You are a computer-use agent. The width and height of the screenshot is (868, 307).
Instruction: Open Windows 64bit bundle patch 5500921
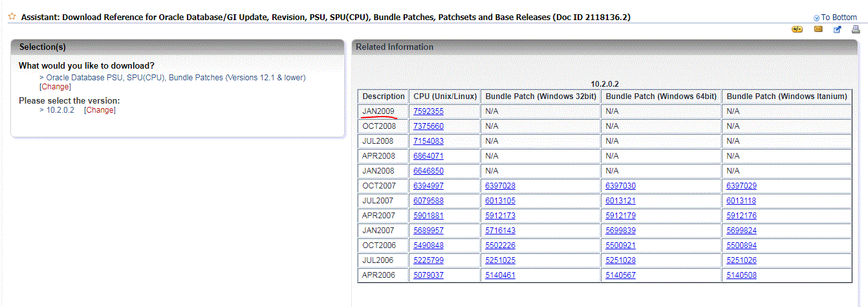[620, 245]
